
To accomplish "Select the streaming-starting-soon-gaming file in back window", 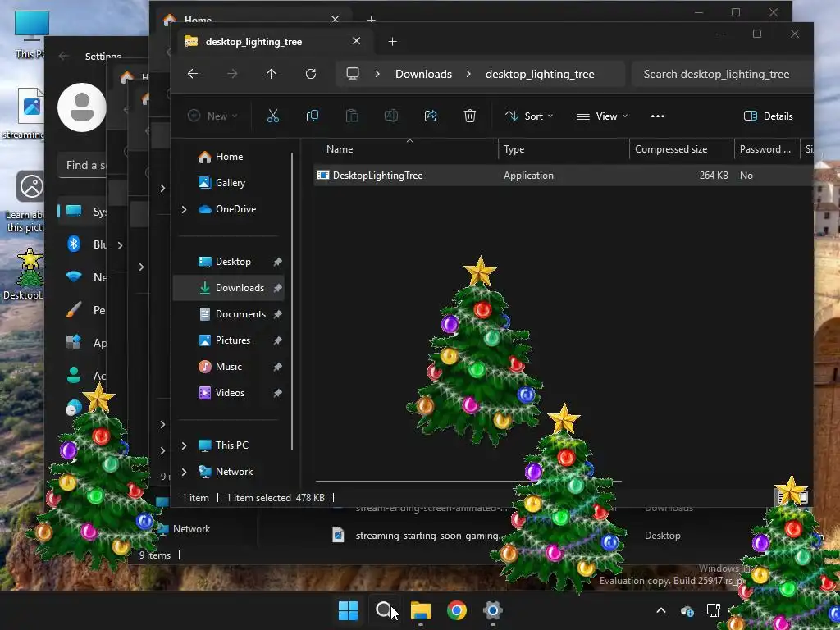I will [x=418, y=536].
